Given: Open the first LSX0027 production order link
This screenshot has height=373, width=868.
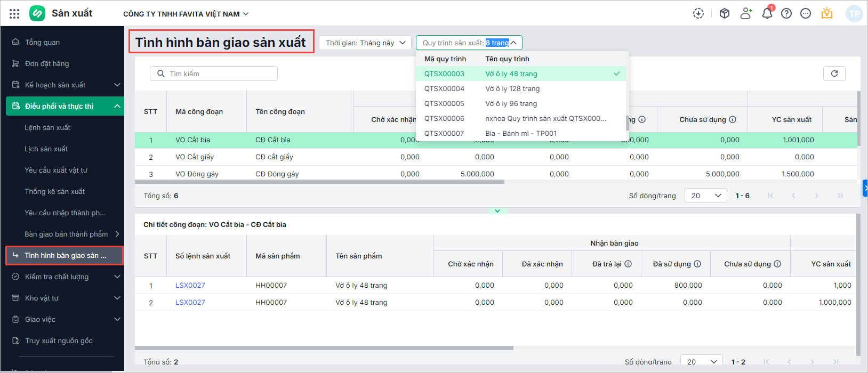Looking at the screenshot, I should click(190, 285).
